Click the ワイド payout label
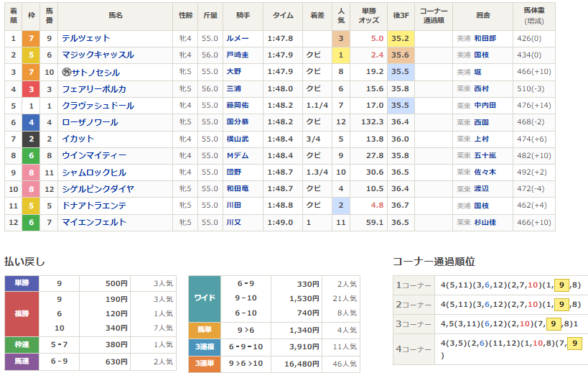Screen dimensions: 588x373 205,298
